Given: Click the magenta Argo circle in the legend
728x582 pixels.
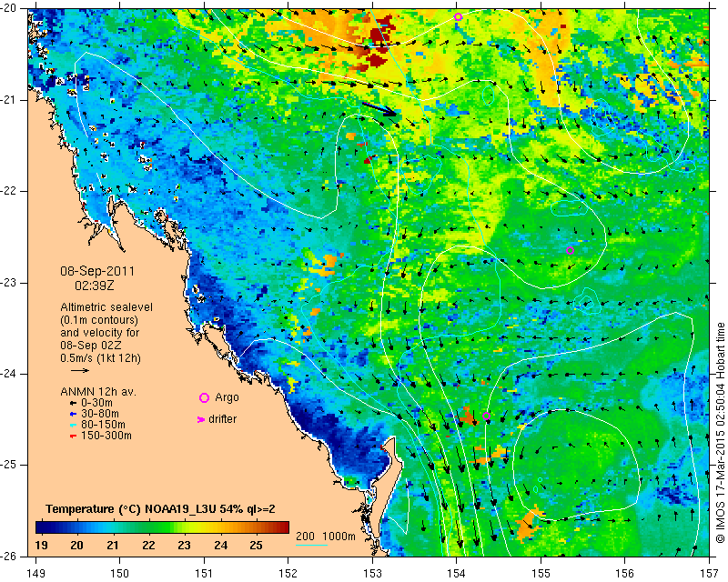Looking at the screenshot, I should (x=204, y=397).
